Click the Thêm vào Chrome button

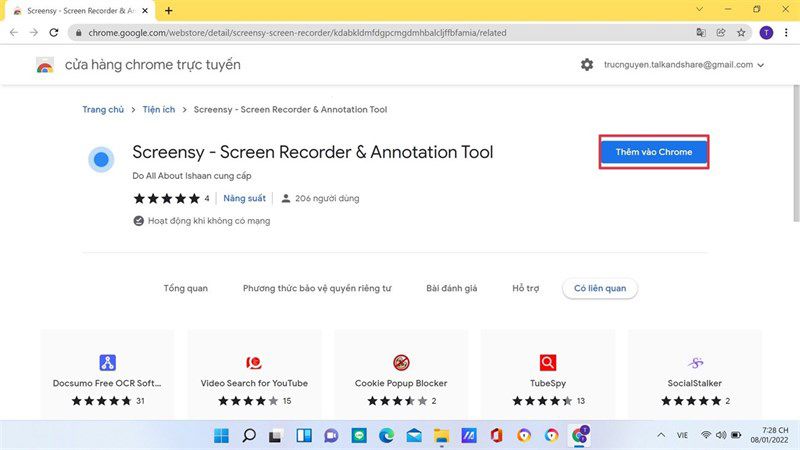pyautogui.click(x=654, y=152)
